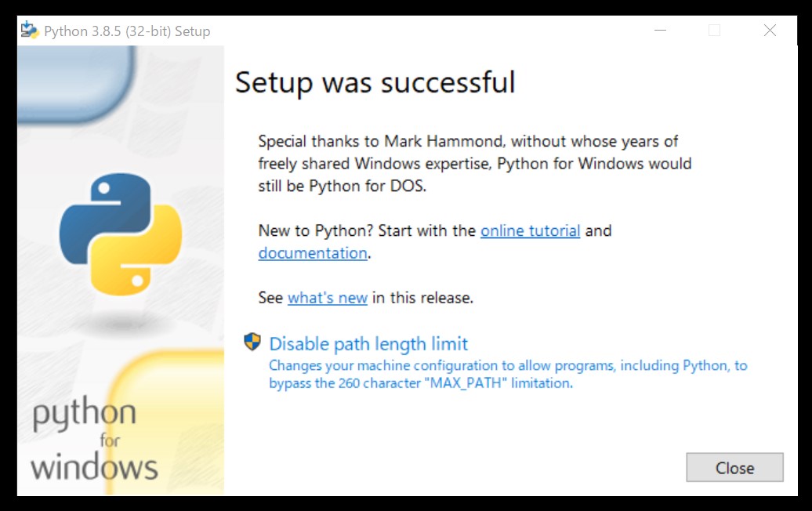The height and width of the screenshot is (511, 812).
Task: Click the UAC shield icon beside path limit option
Action: pyautogui.click(x=252, y=342)
